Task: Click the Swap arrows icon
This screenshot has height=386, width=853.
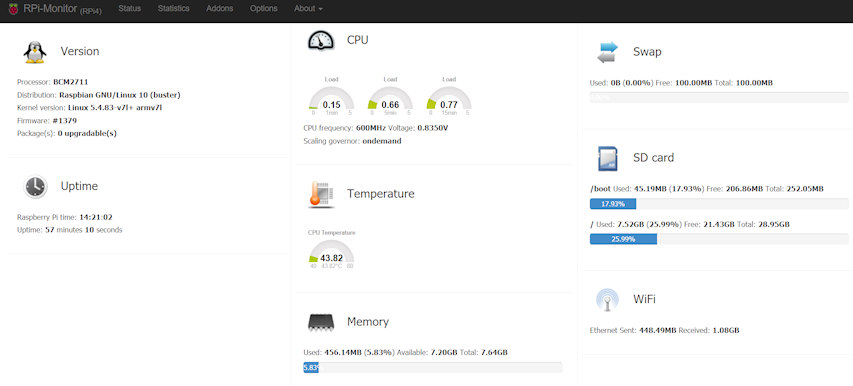Action: coord(607,52)
